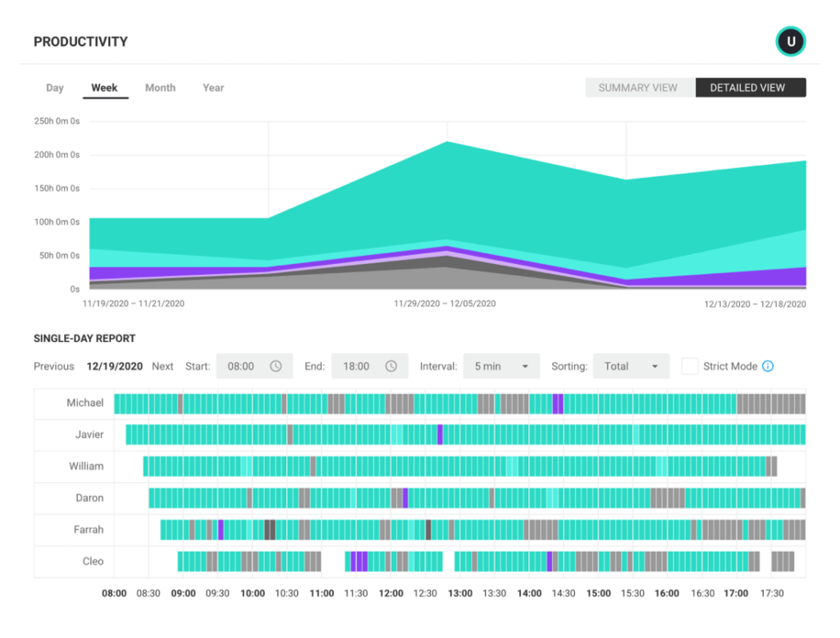This screenshot has height=638, width=840.
Task: Open the Sorting dropdown
Action: pyautogui.click(x=631, y=366)
